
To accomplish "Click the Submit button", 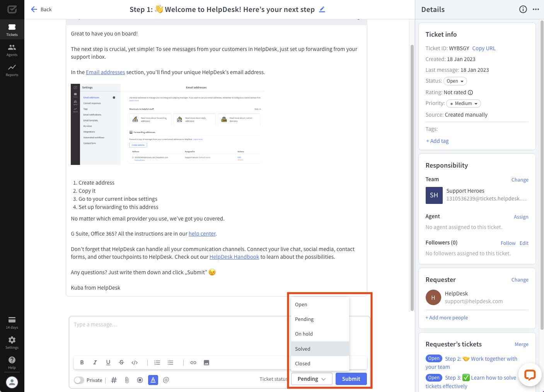I will (x=351, y=379).
